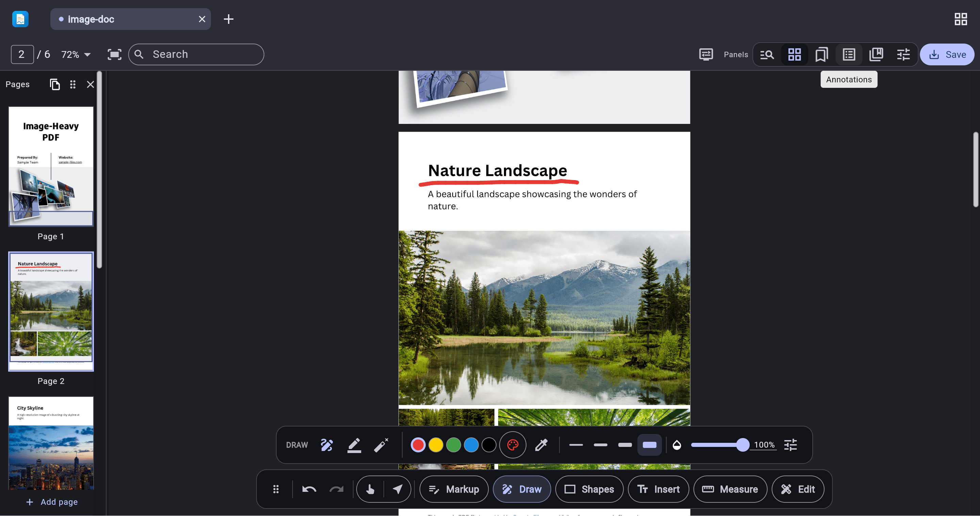Screen dimensions: 980x516
Task: Switch to the Shapes tab
Action: [589, 489]
